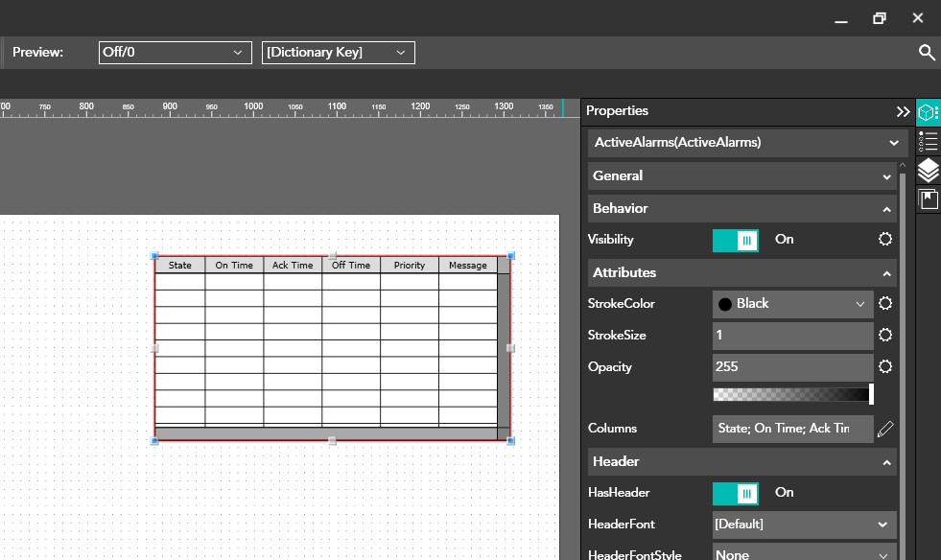Toggle the HasHeader switch off
Image resolution: width=941 pixels, height=560 pixels.
(x=736, y=493)
